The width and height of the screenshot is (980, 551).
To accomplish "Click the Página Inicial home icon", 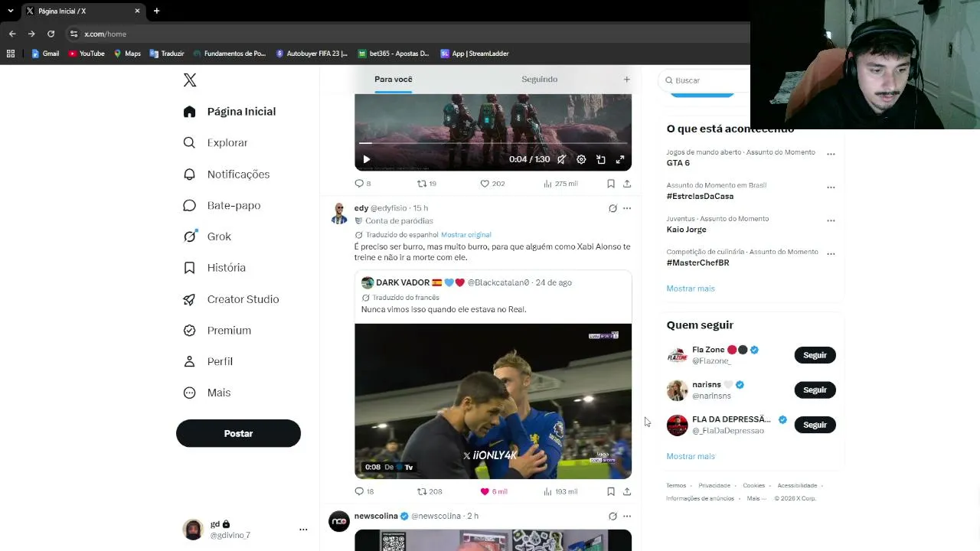I will coord(190,112).
